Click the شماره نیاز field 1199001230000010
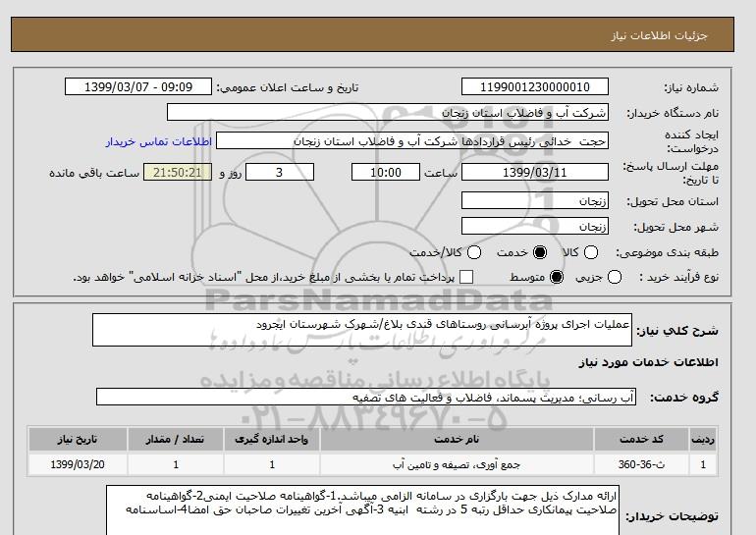The height and width of the screenshot is (535, 756). click(535, 86)
